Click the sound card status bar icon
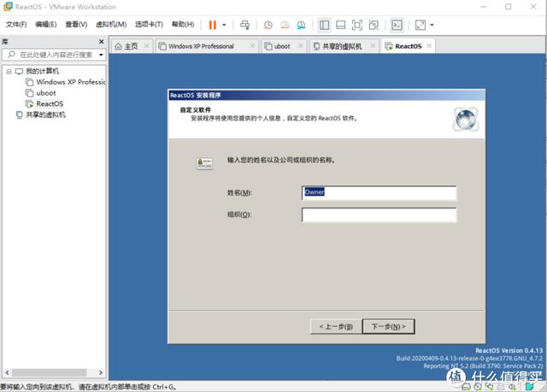The width and height of the screenshot is (547, 392). tap(512, 387)
